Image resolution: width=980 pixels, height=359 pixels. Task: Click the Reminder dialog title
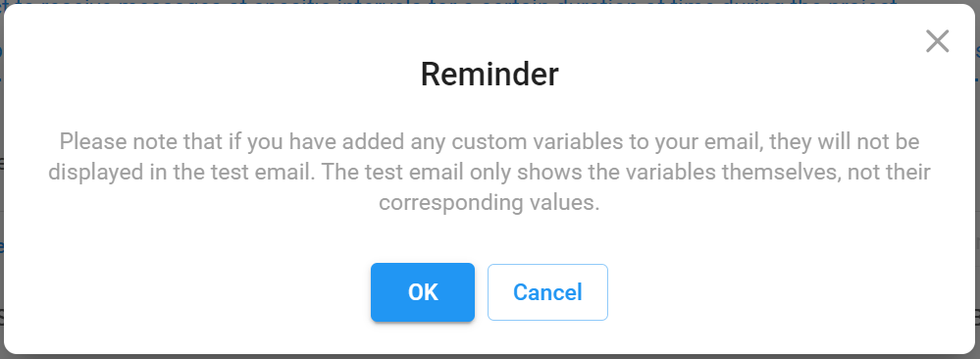point(490,74)
